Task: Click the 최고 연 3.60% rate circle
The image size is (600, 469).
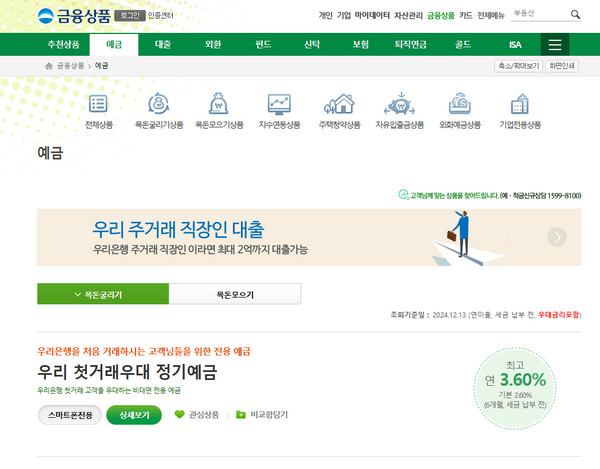Action: (515, 388)
